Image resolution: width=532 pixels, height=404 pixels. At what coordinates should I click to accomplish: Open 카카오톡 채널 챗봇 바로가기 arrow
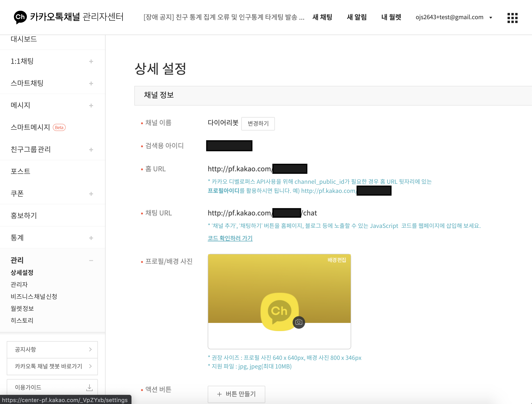click(x=90, y=366)
